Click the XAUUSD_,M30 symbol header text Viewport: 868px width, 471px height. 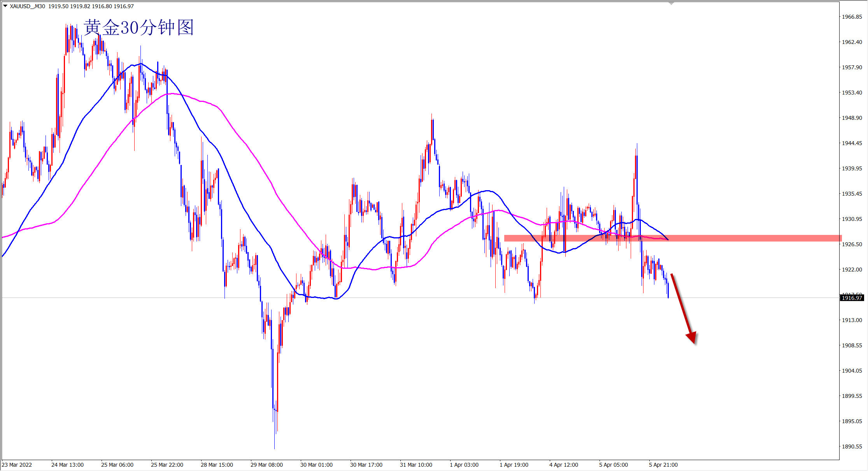click(27, 6)
